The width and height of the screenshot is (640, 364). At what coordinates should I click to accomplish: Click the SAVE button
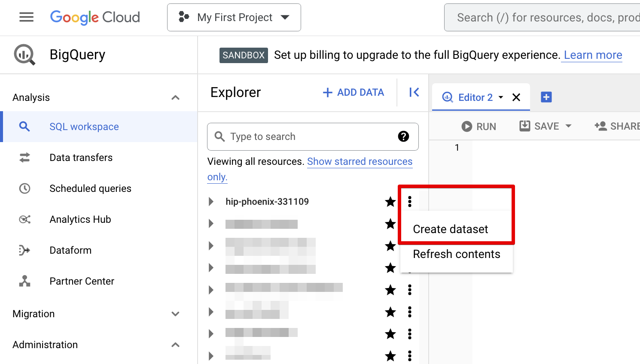tap(539, 126)
